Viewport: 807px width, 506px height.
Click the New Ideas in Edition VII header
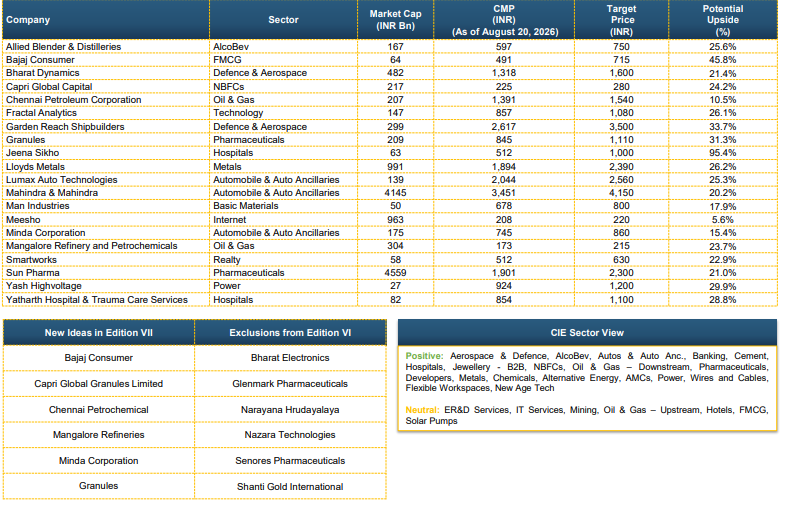[99, 333]
